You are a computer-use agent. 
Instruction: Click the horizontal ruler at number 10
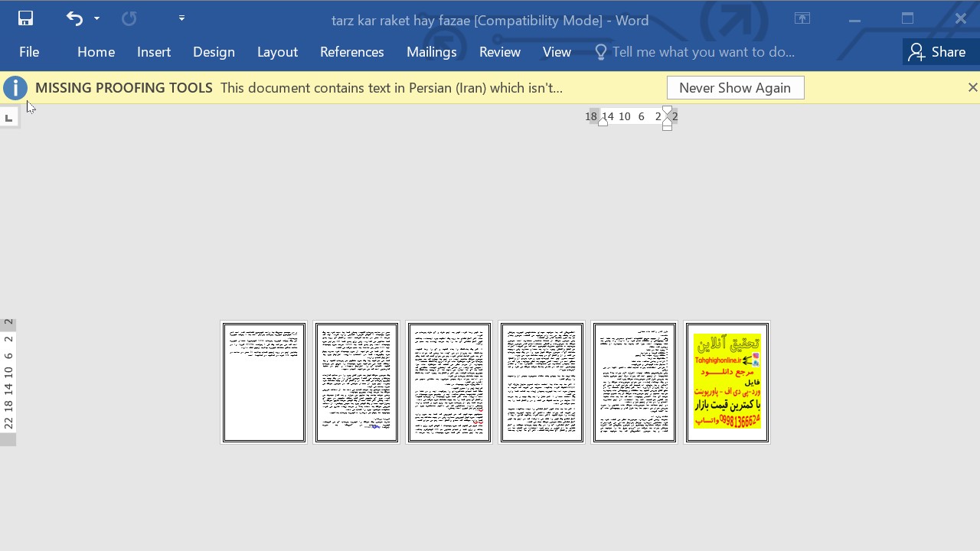coord(625,116)
